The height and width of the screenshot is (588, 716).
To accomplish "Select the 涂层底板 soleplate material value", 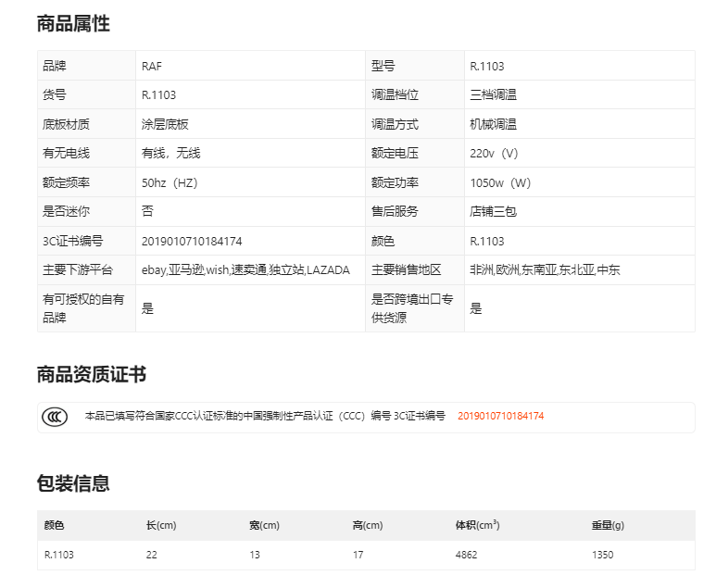I will click(x=165, y=124).
